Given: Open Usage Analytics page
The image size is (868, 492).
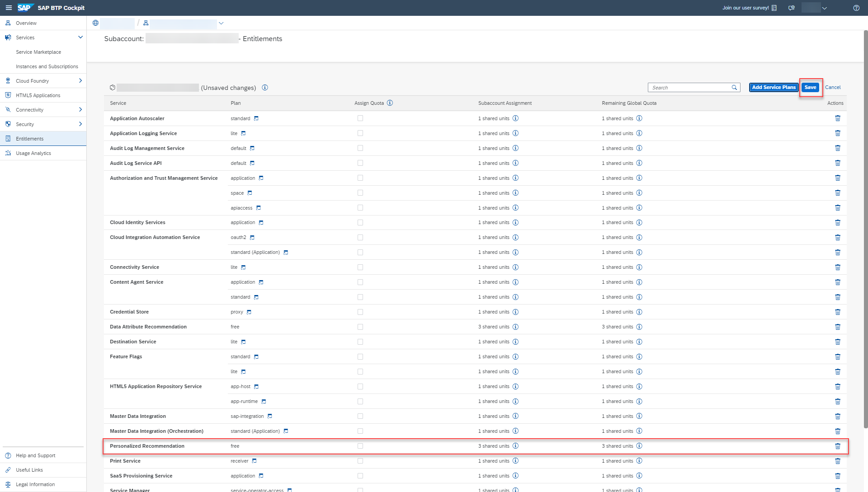Looking at the screenshot, I should pyautogui.click(x=43, y=153).
